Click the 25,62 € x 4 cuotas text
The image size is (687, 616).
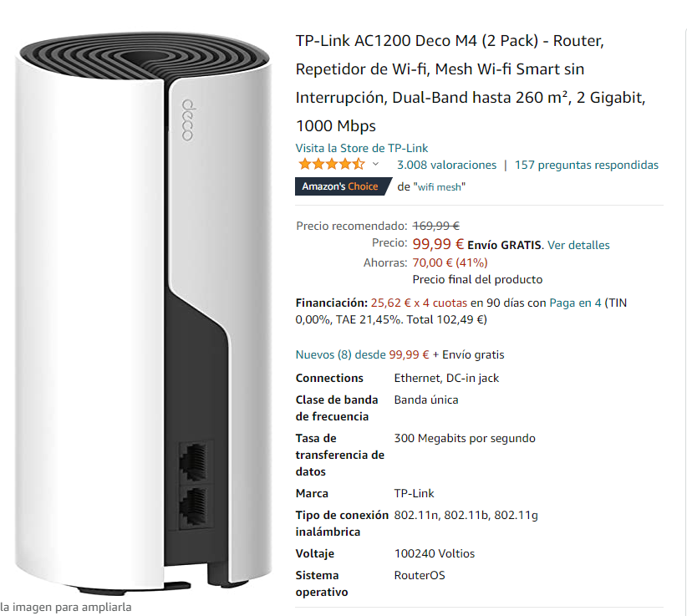(419, 303)
